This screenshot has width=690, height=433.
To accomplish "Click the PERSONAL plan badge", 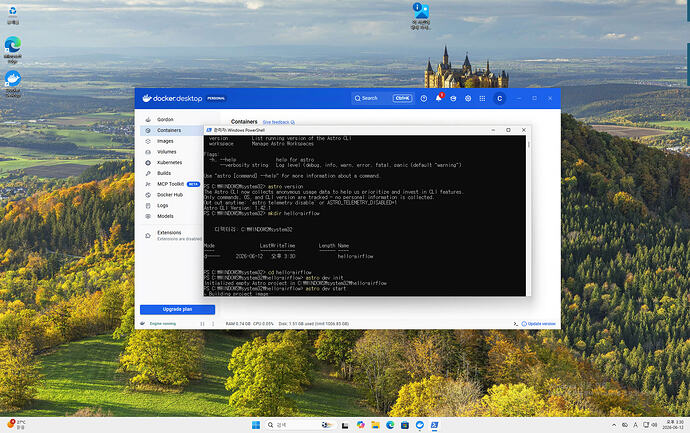I will [216, 99].
